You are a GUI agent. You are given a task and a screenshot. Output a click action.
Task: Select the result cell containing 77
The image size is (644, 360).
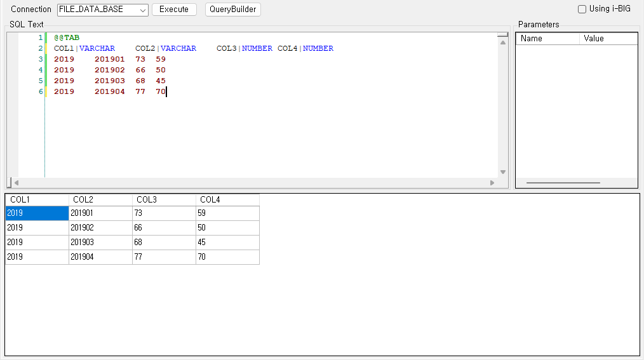pyautogui.click(x=164, y=257)
